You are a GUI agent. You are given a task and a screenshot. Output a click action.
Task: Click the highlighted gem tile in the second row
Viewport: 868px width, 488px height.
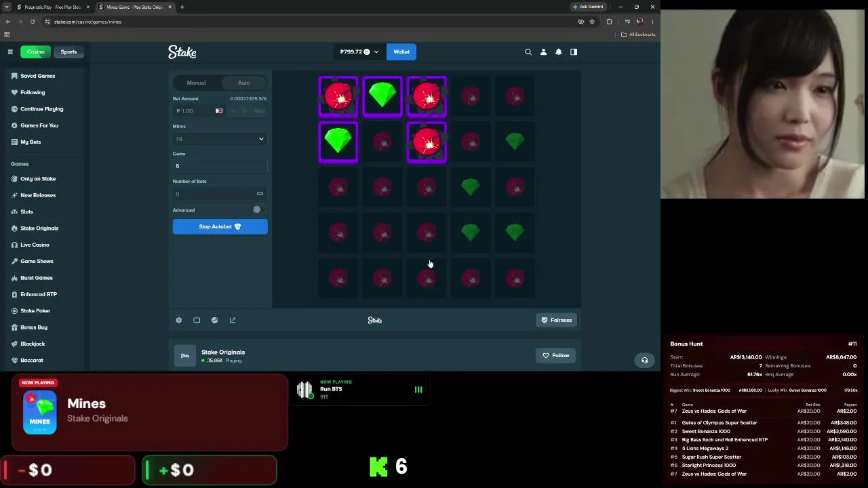338,142
